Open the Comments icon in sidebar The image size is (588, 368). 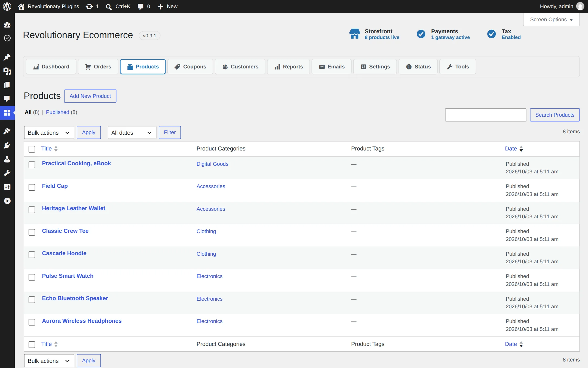coord(7,99)
